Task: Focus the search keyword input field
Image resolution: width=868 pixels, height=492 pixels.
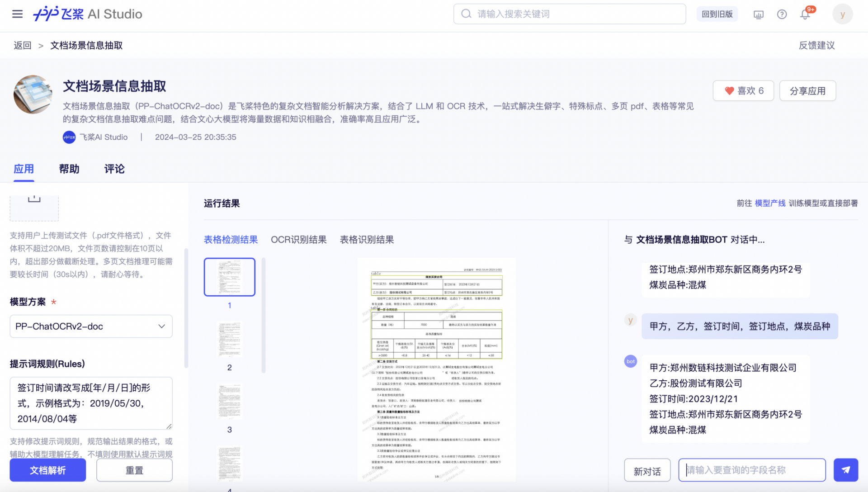Action: click(570, 14)
